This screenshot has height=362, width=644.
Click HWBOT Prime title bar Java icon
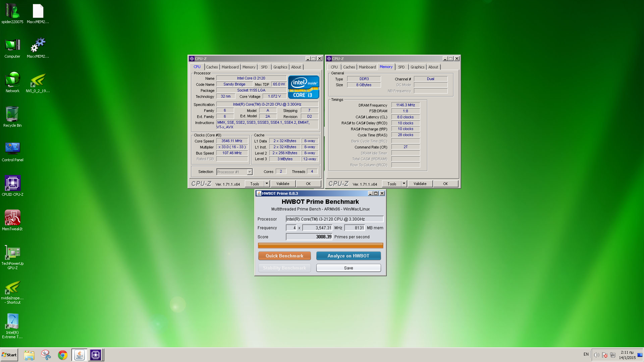259,193
